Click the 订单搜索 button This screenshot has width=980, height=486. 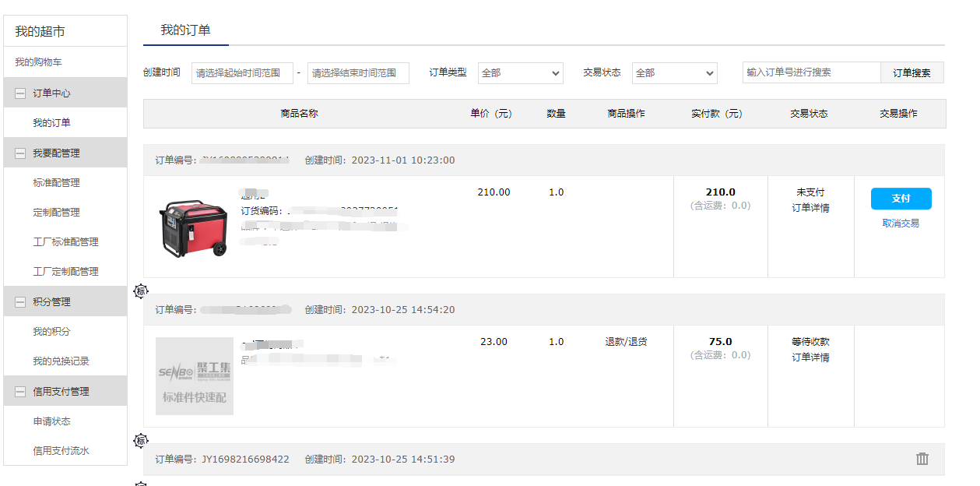tap(912, 73)
